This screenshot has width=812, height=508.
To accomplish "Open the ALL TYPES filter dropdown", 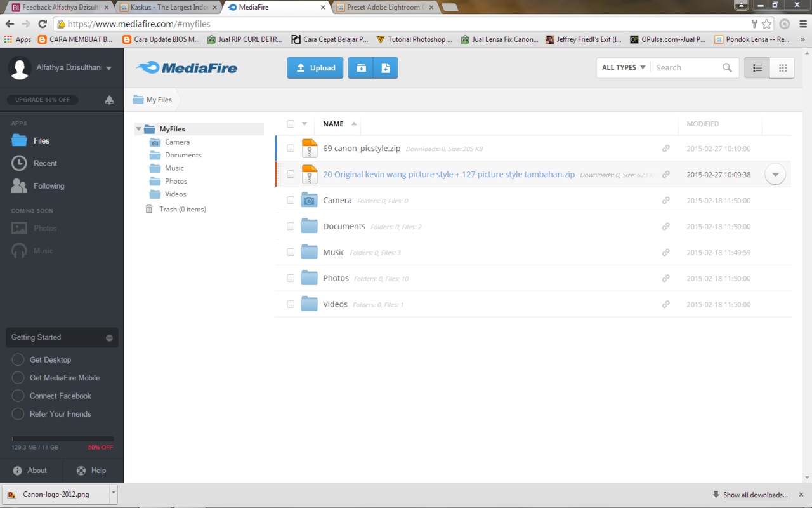I will tap(624, 68).
